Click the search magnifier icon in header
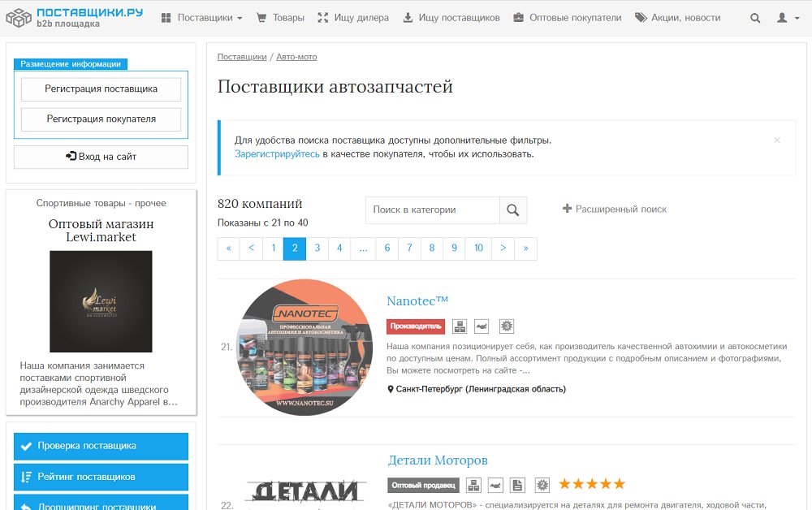The image size is (812, 510). click(755, 18)
